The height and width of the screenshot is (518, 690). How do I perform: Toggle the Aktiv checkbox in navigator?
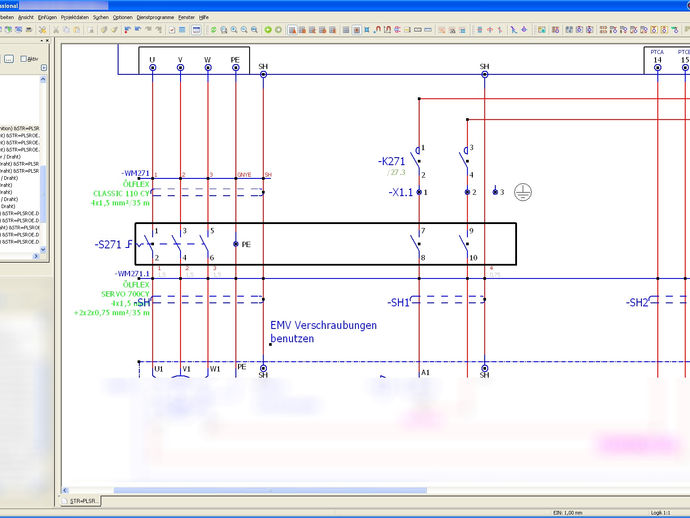[24, 59]
